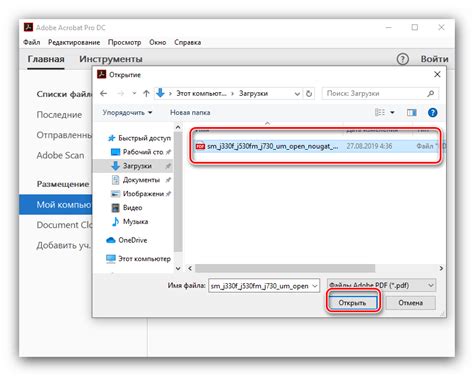The image size is (474, 376).
Task: Select Мой компьютер in Acrobat sidebar
Action: point(56,205)
